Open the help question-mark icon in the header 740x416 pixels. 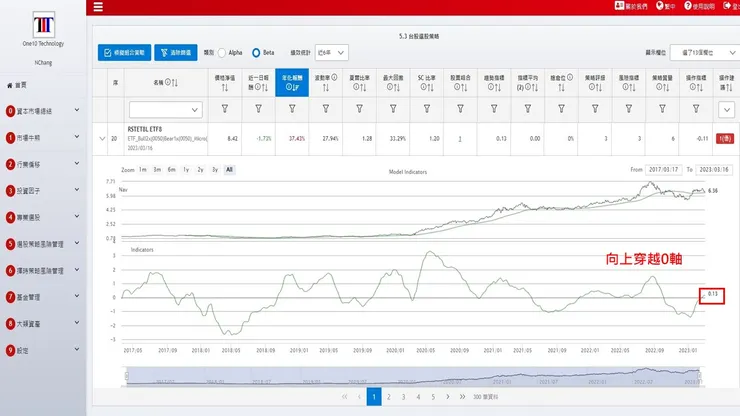688,6
